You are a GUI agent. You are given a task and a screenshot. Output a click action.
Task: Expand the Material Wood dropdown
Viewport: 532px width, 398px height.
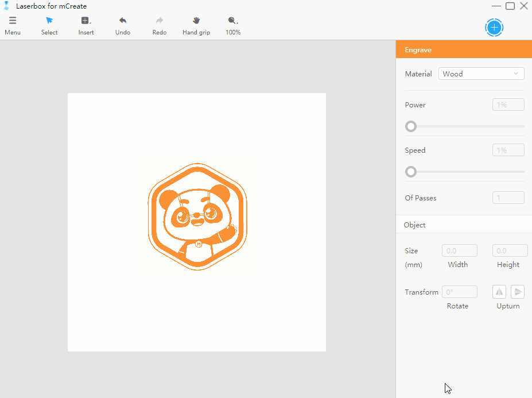click(x=481, y=74)
